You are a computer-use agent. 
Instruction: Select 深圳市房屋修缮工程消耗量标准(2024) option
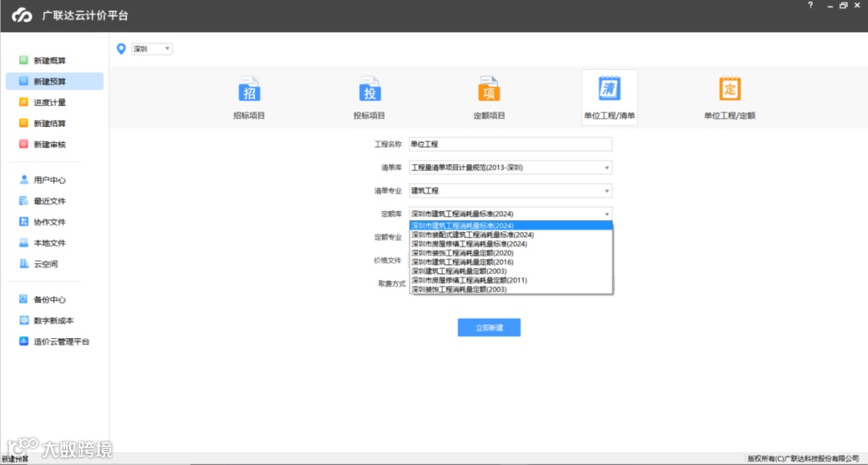pos(511,244)
